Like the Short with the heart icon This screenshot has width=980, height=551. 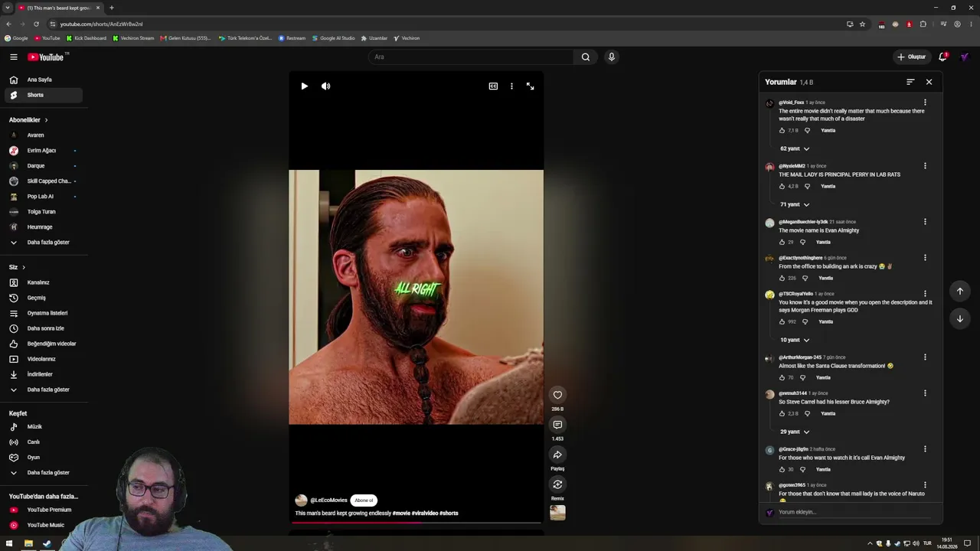[x=557, y=395]
